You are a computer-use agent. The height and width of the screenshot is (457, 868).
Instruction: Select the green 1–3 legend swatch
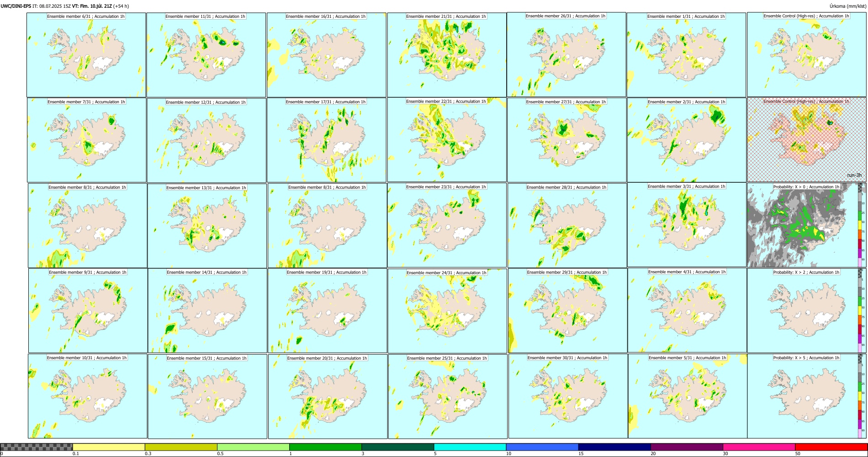325,447
